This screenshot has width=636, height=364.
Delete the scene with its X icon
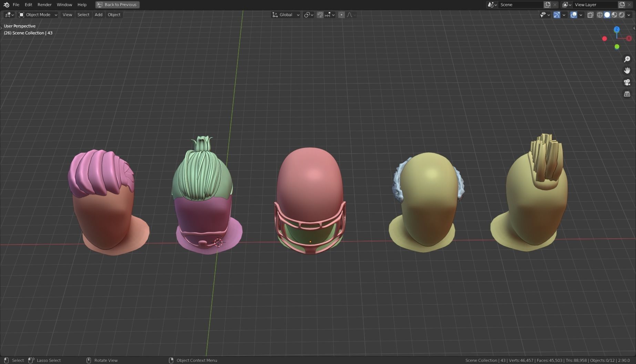(555, 4)
